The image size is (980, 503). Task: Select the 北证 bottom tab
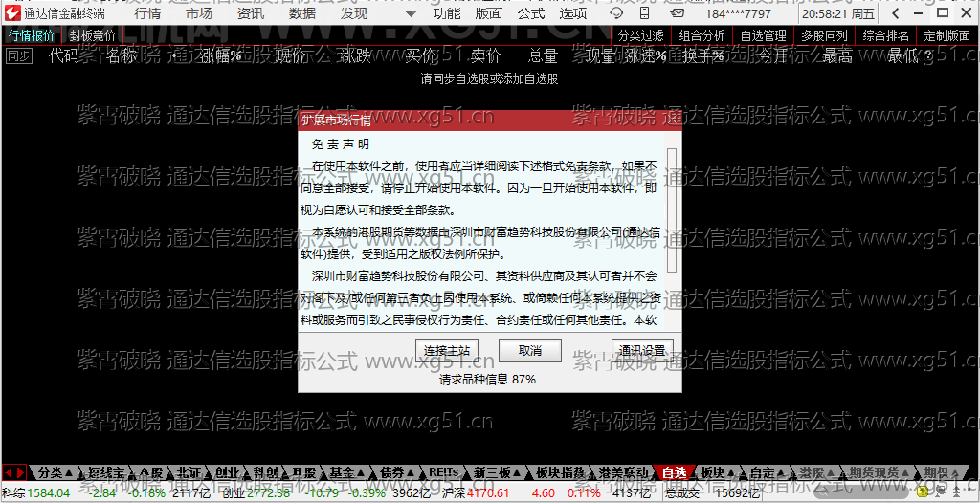pos(189,472)
